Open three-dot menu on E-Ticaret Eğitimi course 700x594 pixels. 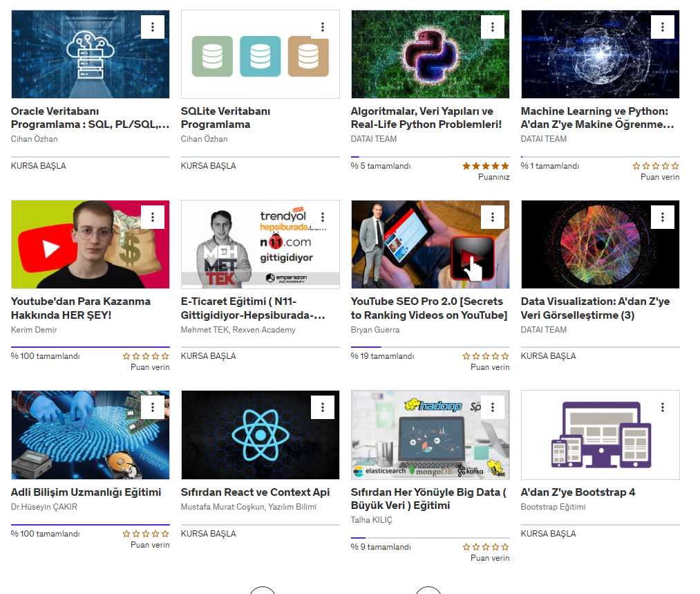(323, 217)
